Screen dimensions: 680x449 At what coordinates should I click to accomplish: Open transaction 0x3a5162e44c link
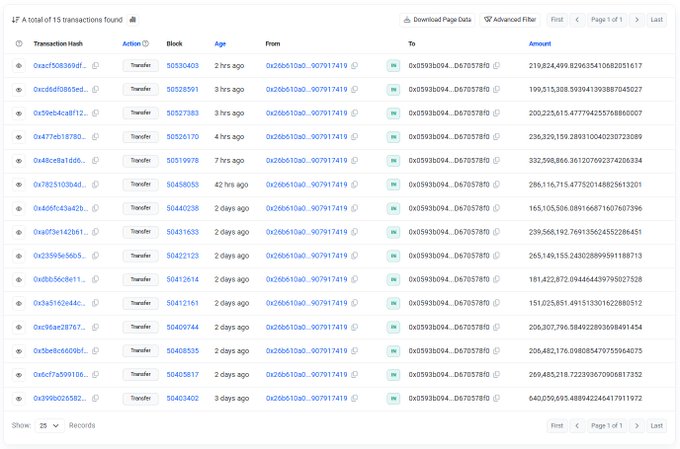(x=59, y=303)
